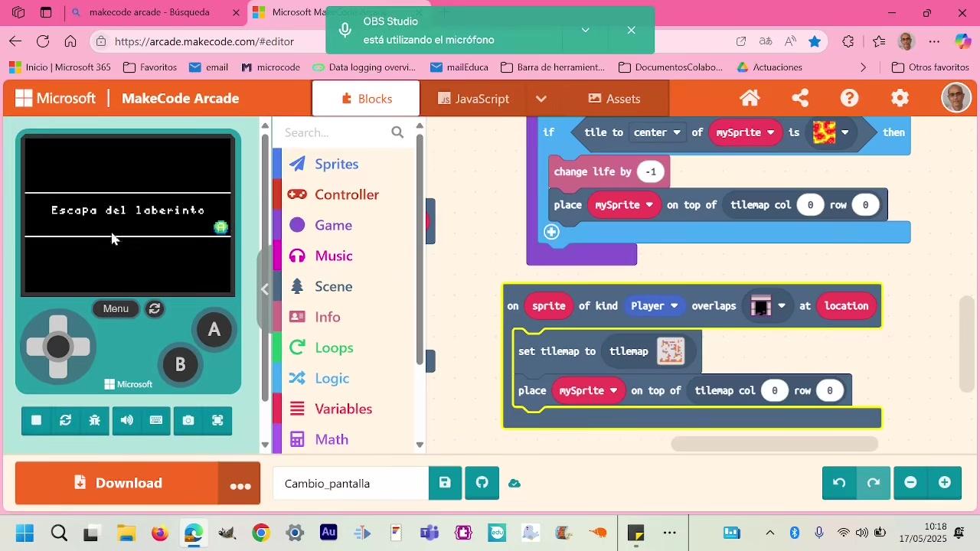This screenshot has height=551, width=980.
Task: Dismiss the OBS Studio microphone notification
Action: pos(631,30)
